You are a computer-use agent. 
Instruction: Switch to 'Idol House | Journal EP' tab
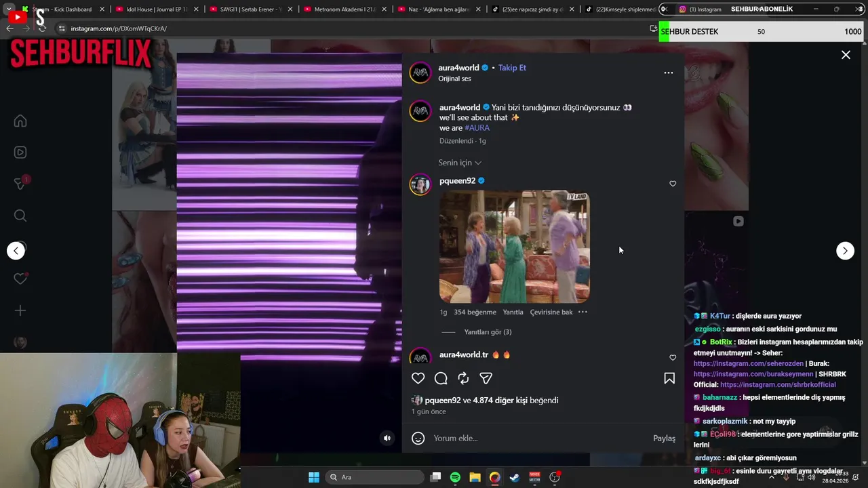(x=157, y=9)
